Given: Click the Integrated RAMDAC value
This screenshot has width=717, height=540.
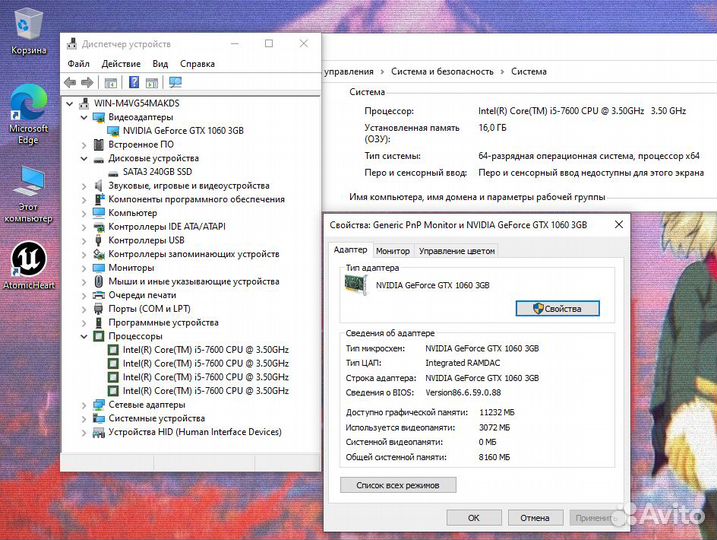Looking at the screenshot, I should [462, 363].
